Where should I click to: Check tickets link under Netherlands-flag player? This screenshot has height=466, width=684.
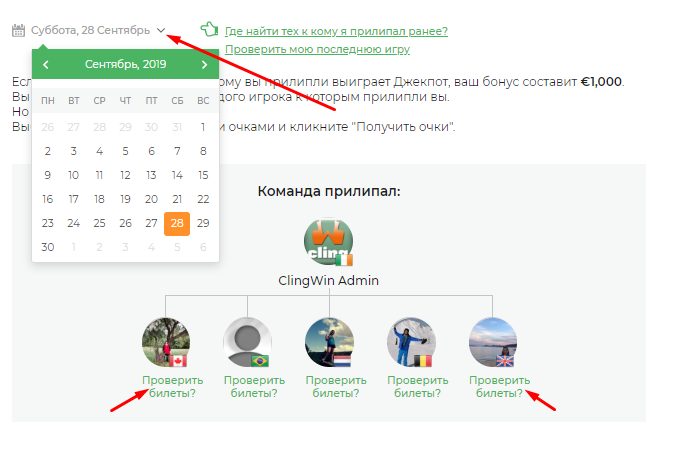(336, 387)
